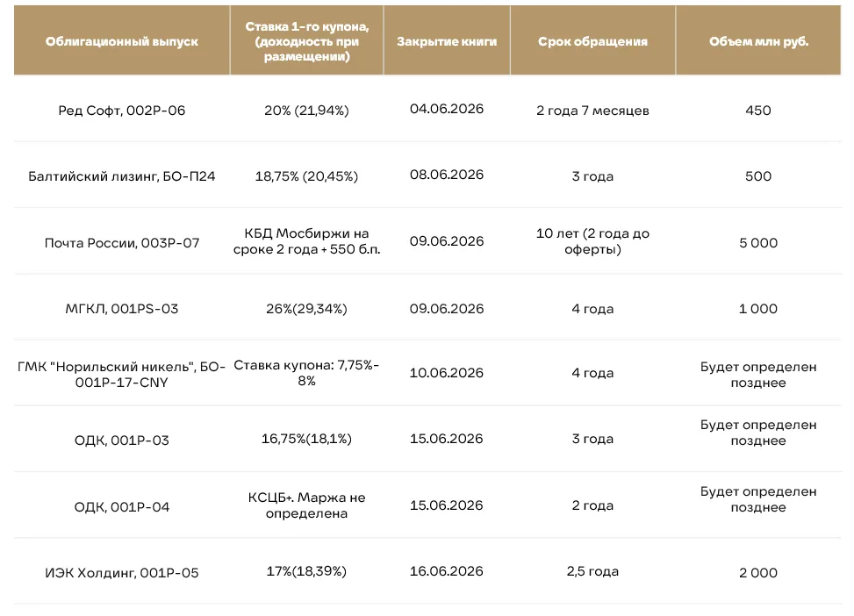
Task: Select the closing date 04.06.2026
Action: 447,109
